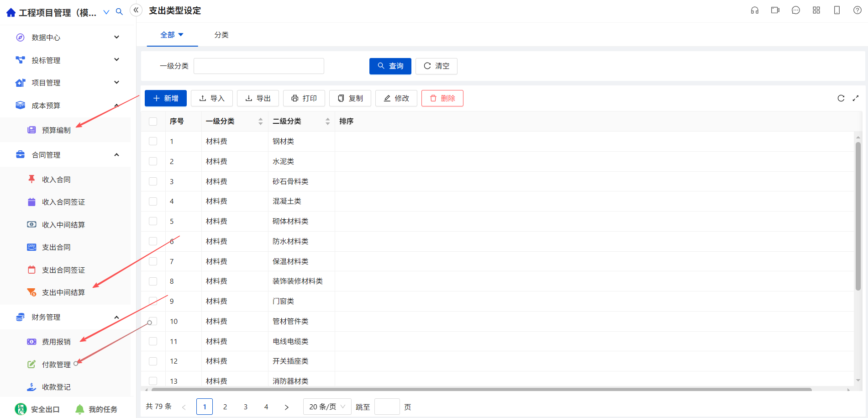This screenshot has height=418, width=868.
Task: Open the 全部 tab dropdown
Action: (181, 35)
